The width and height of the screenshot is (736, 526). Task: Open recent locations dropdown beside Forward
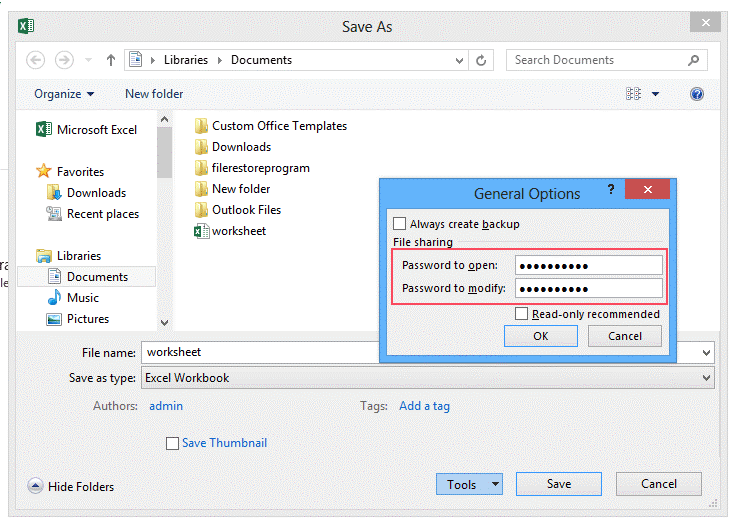[x=88, y=60]
